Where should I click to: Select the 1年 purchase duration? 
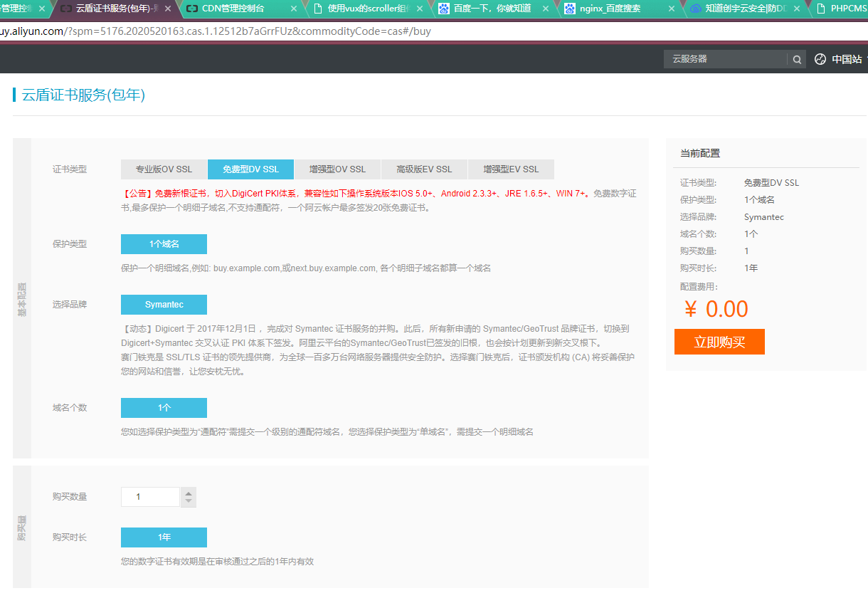tap(164, 537)
